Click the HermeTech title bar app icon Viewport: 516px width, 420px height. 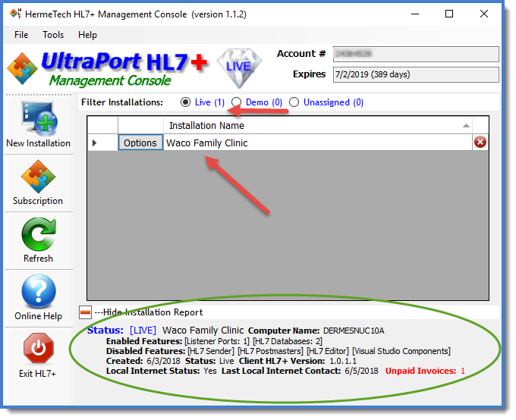point(15,14)
